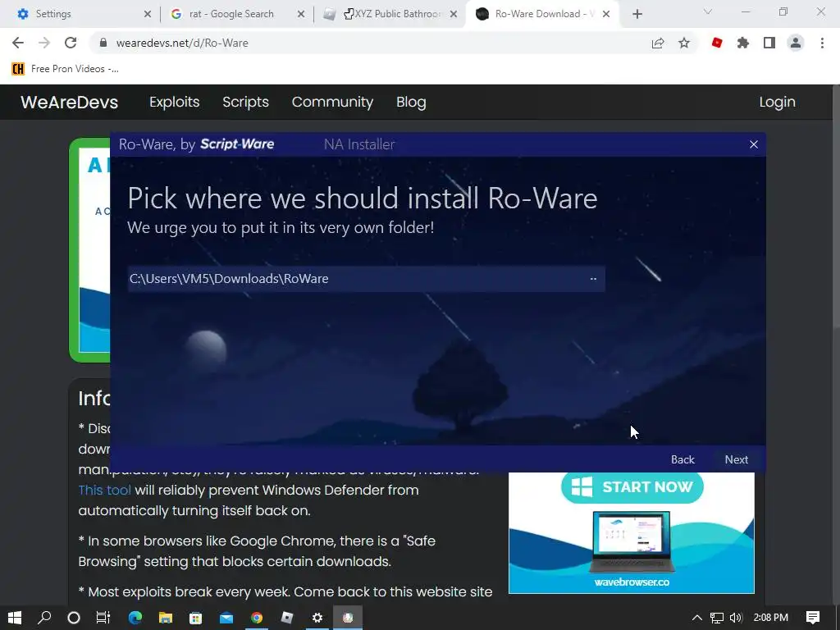Open Chrome's three-dot menu
This screenshot has width=840, height=630.
point(822,43)
